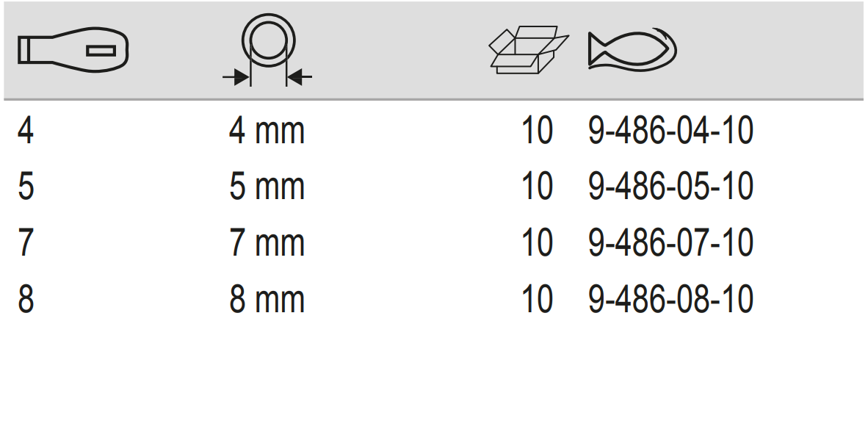Screen dimensions: 868x432
Task: Click pack quantity 10 in the 4 mm row
Action: (x=537, y=132)
